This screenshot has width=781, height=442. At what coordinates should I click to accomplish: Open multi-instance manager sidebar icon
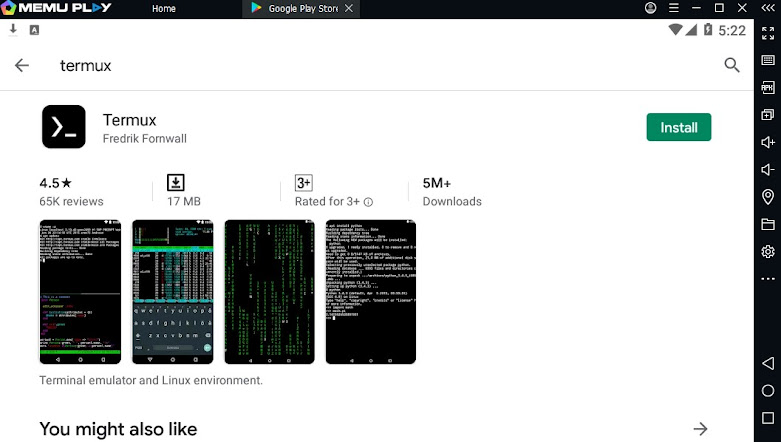tap(768, 115)
